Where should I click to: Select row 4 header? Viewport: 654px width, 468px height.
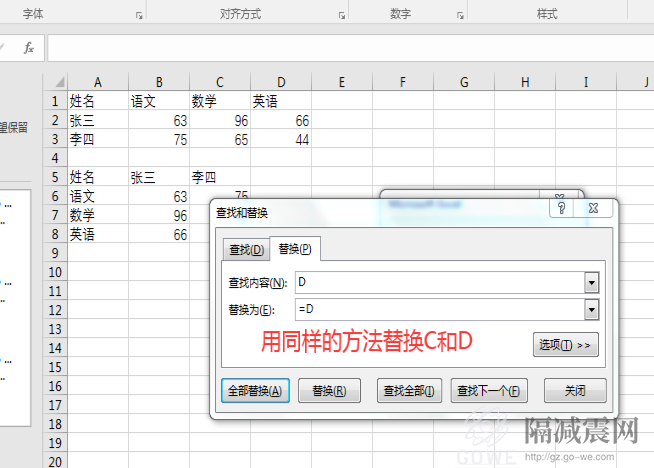pos(55,158)
